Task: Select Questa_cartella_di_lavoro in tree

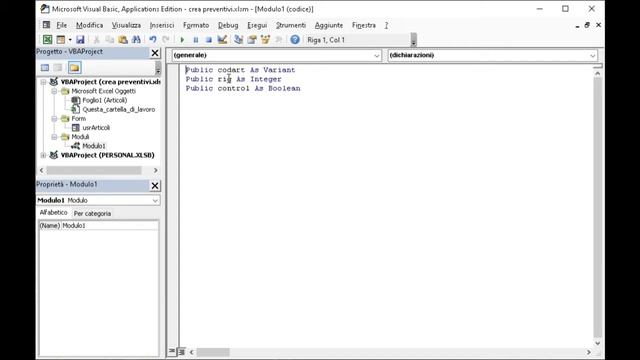Action: [x=119, y=109]
